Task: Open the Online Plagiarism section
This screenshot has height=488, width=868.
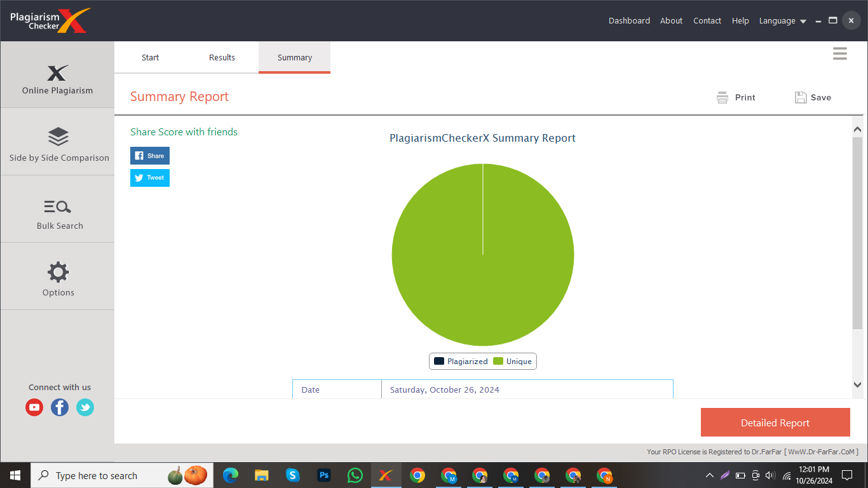Action: (x=57, y=75)
